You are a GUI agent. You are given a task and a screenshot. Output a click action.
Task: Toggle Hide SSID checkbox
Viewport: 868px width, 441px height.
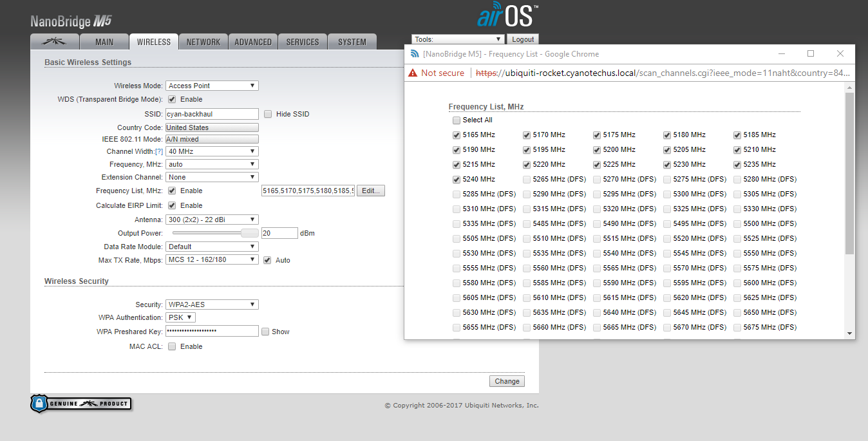pyautogui.click(x=268, y=114)
